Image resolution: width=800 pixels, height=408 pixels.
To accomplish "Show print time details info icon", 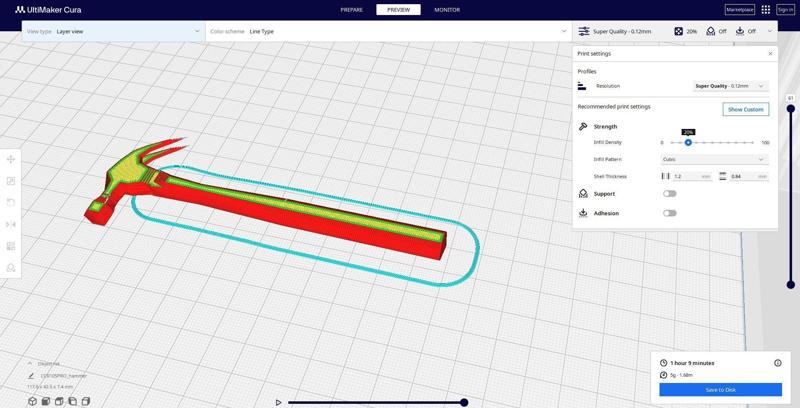I will pyautogui.click(x=778, y=363).
